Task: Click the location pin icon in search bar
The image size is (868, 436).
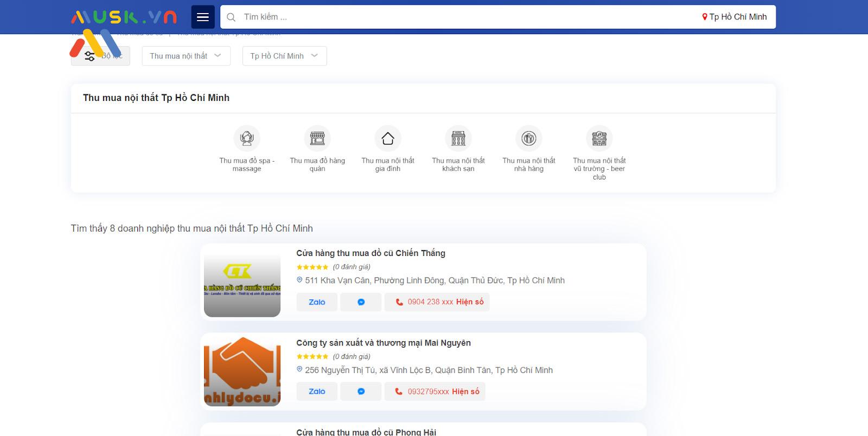Action: [705, 17]
